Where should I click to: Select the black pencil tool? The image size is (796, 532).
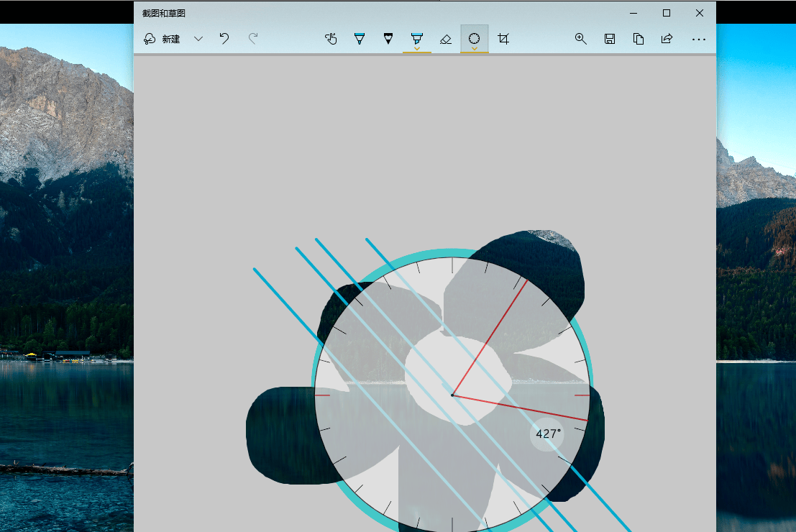[388, 39]
